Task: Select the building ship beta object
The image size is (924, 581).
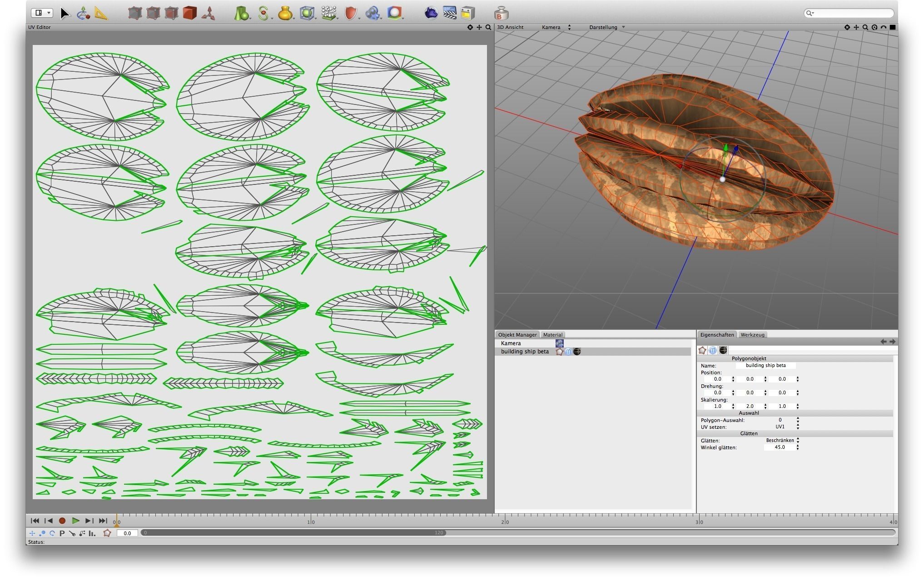Action: tap(525, 352)
